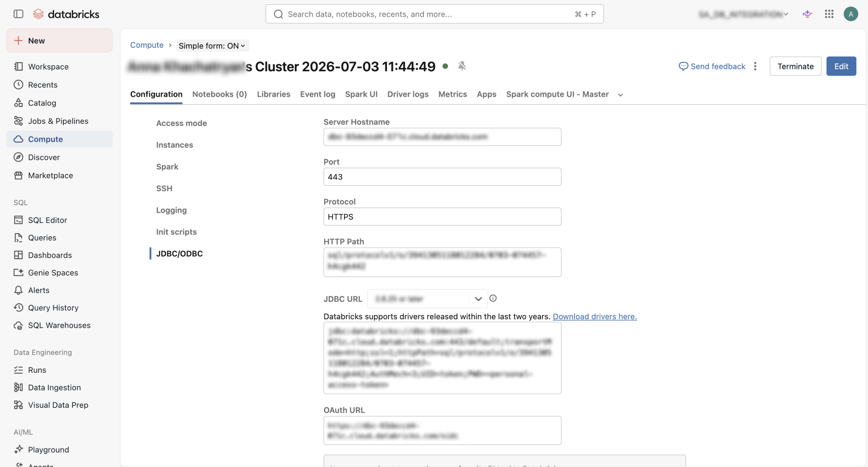Jump to the Logging section
Viewport: 868px width, 467px height.
tap(171, 210)
